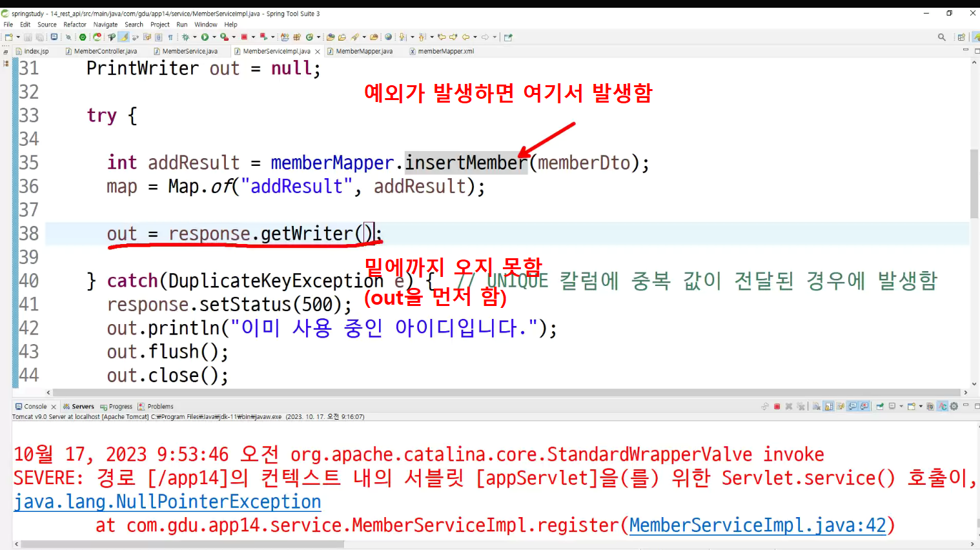Click the Clear Console icon
Image resolution: width=980 pixels, height=550 pixels.
click(x=817, y=407)
